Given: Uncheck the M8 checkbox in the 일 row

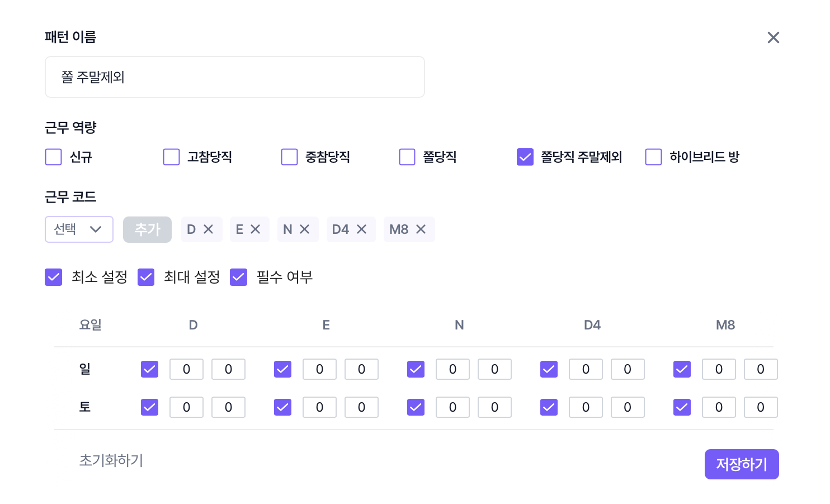Looking at the screenshot, I should 682,369.
